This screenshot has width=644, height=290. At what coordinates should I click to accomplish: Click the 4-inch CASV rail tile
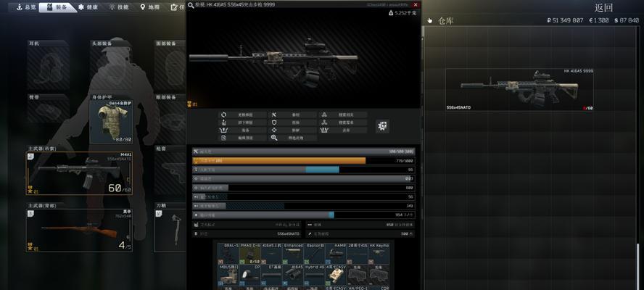point(336,275)
